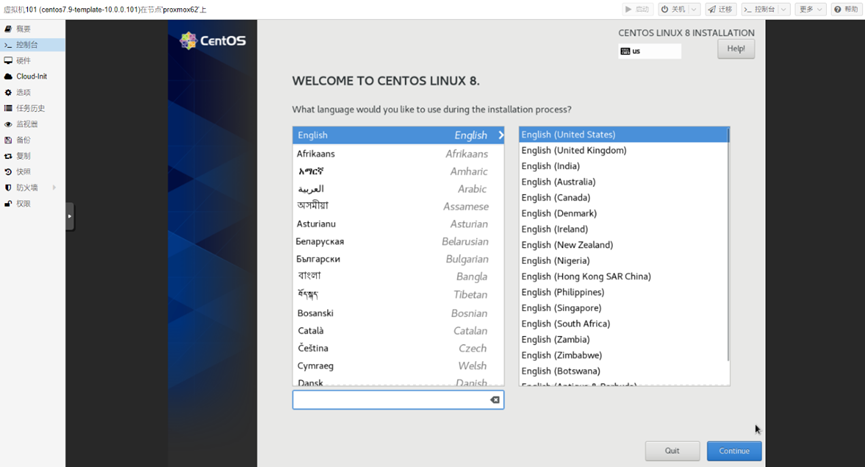The height and width of the screenshot is (467, 865).
Task: Open the 更多 (More) dropdown
Action: (810, 9)
